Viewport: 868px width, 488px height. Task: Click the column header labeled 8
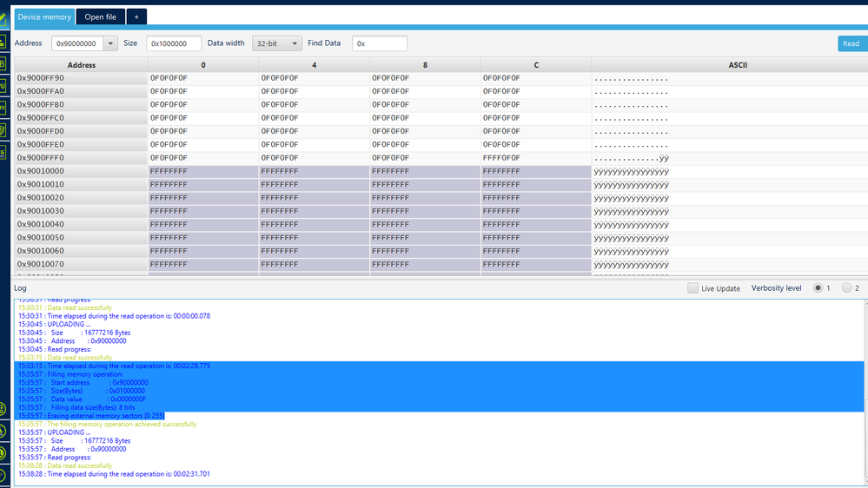click(425, 65)
